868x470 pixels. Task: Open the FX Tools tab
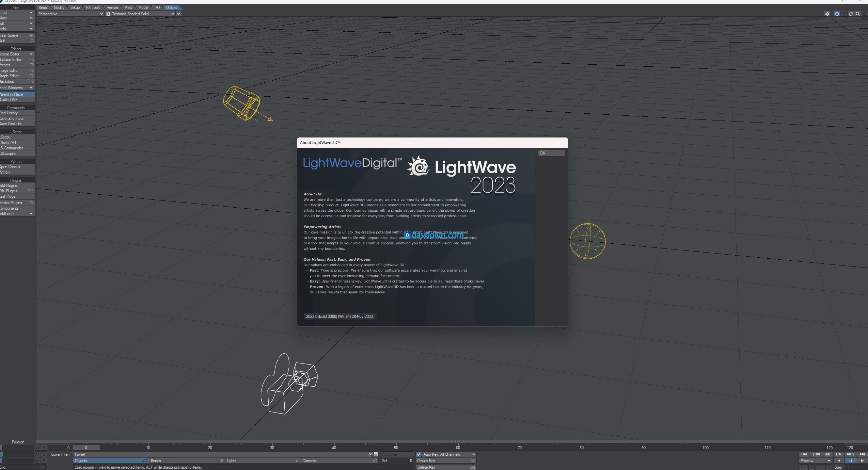point(93,7)
